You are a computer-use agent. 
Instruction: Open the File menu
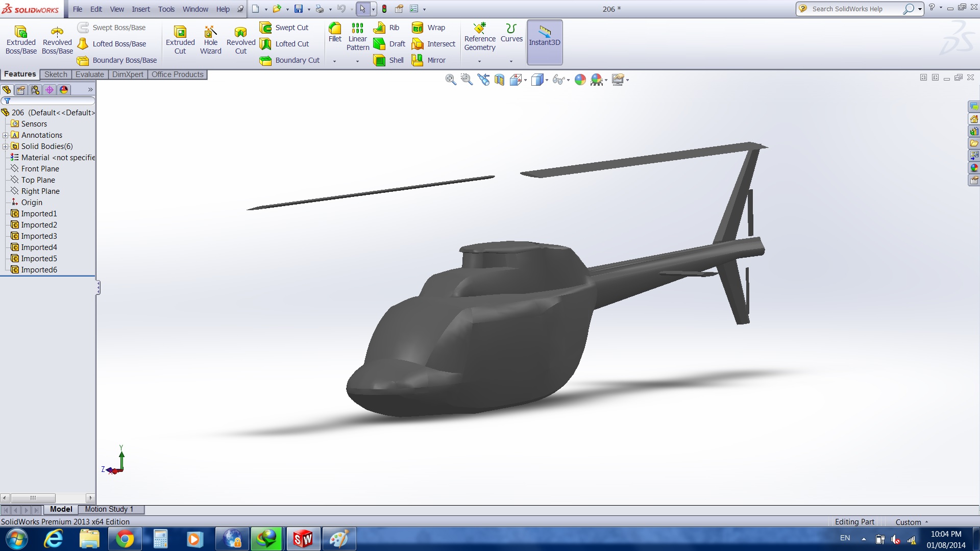(78, 9)
